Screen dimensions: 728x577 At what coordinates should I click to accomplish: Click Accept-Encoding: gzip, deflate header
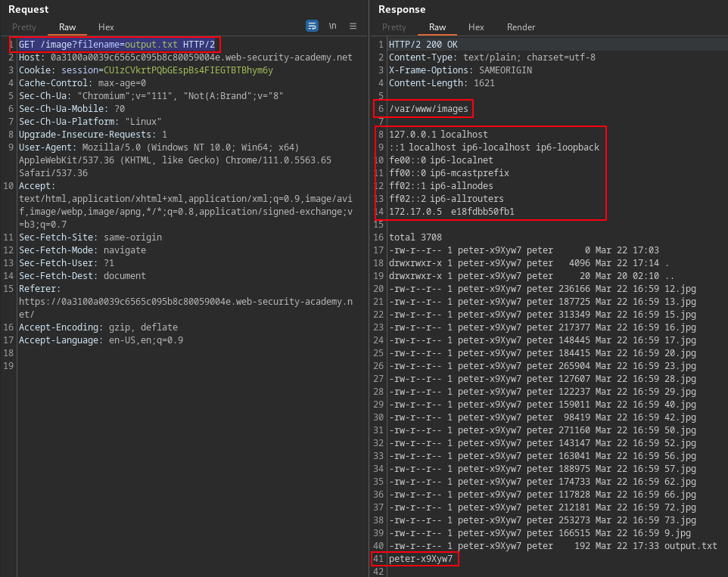click(x=98, y=327)
